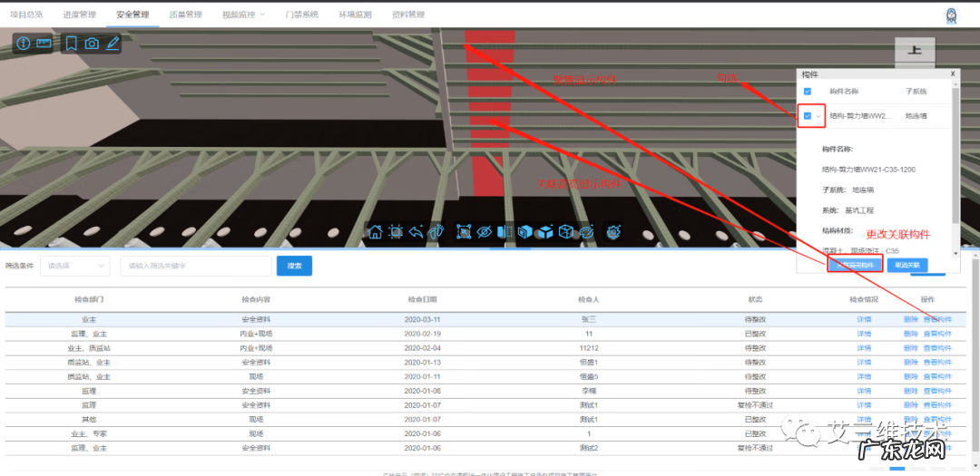This screenshot has width=980, height=476.
Task: Click the hide element crossed-eye icon
Action: coord(484,232)
